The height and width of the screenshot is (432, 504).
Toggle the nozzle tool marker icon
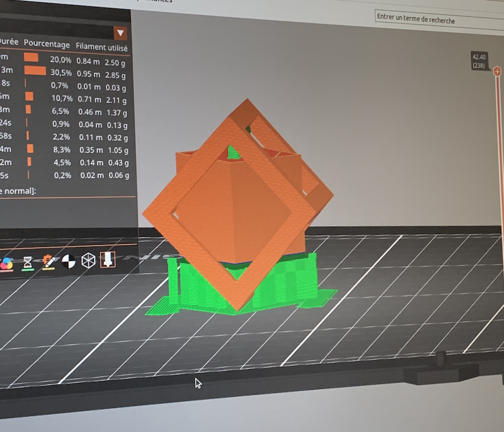108,260
